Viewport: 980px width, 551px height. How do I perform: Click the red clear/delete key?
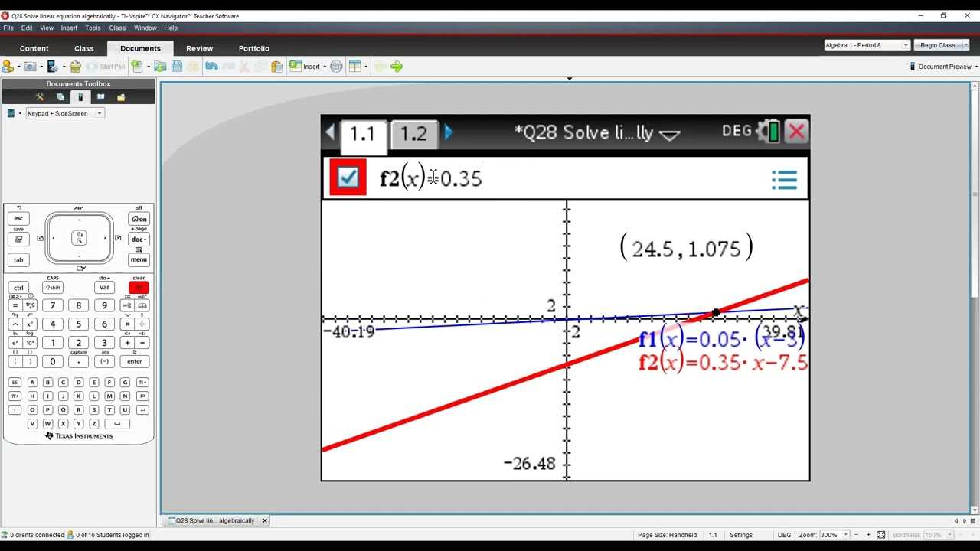139,288
